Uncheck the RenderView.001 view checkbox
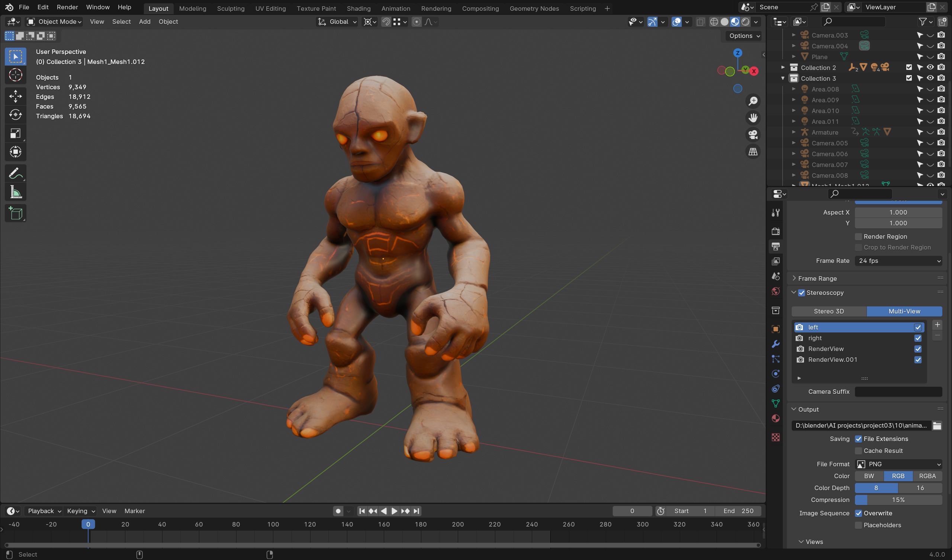Viewport: 952px width, 560px height. click(x=918, y=360)
